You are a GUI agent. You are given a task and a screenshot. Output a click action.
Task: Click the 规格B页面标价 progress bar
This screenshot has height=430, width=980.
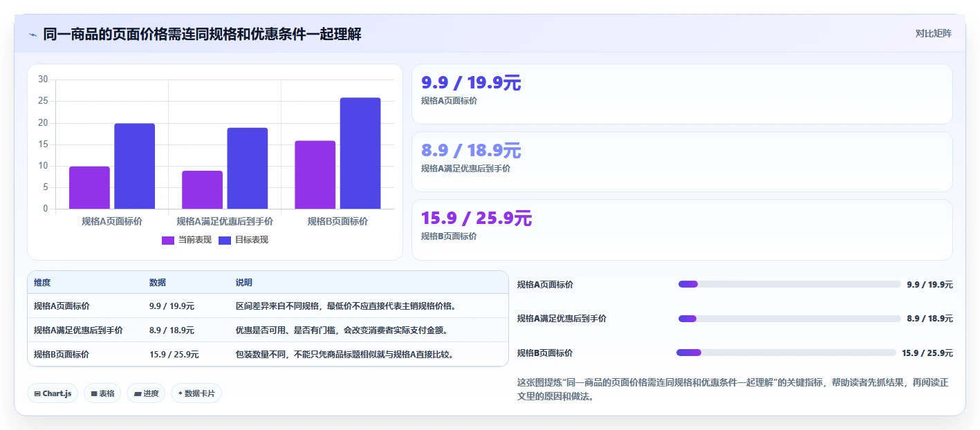coord(786,353)
